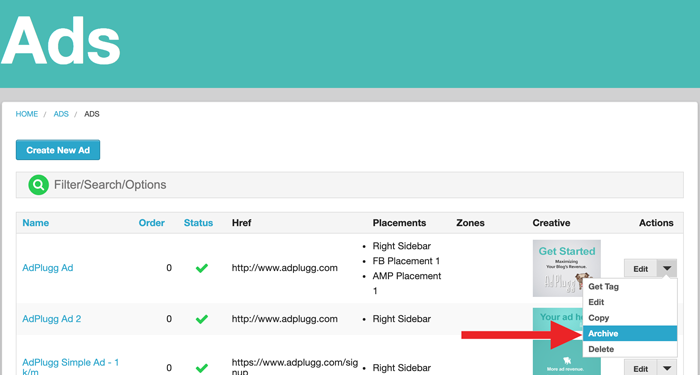Click Right Sidebar placement in AdPlugg Ad row
This screenshot has height=375, width=700.
(x=402, y=246)
